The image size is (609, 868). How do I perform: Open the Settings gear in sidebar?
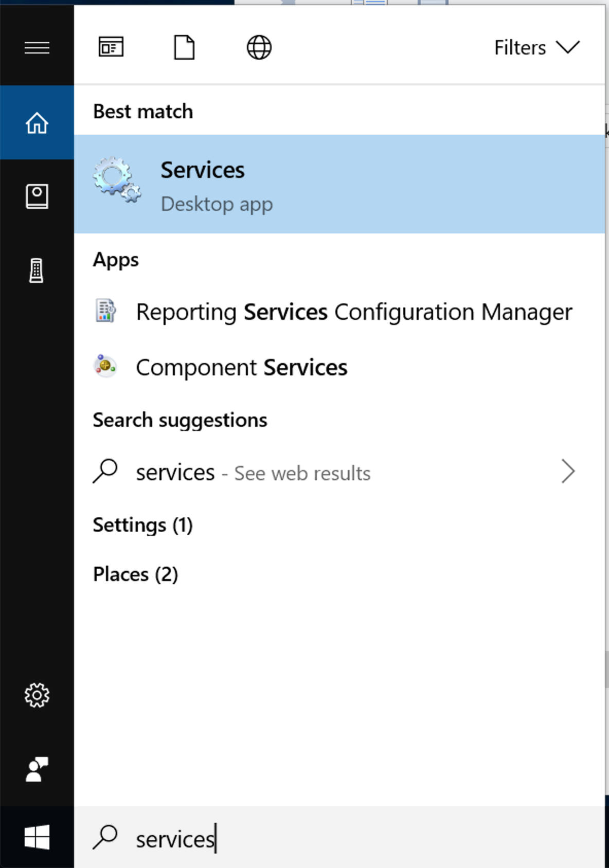pyautogui.click(x=37, y=695)
